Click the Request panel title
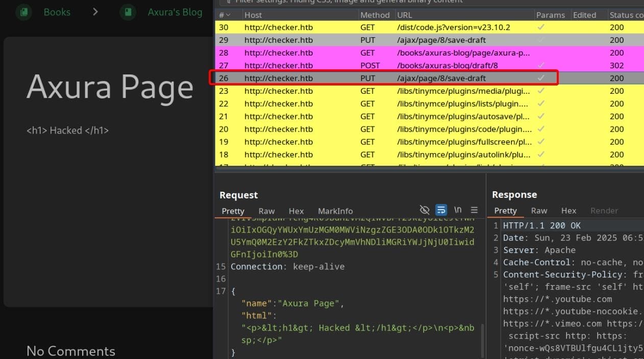The image size is (644, 359). pyautogui.click(x=239, y=195)
